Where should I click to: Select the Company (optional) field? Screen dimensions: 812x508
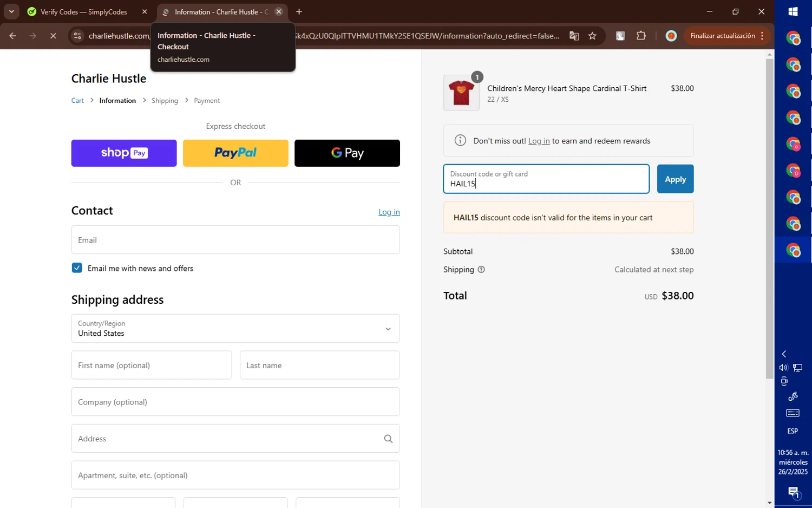pos(235,402)
